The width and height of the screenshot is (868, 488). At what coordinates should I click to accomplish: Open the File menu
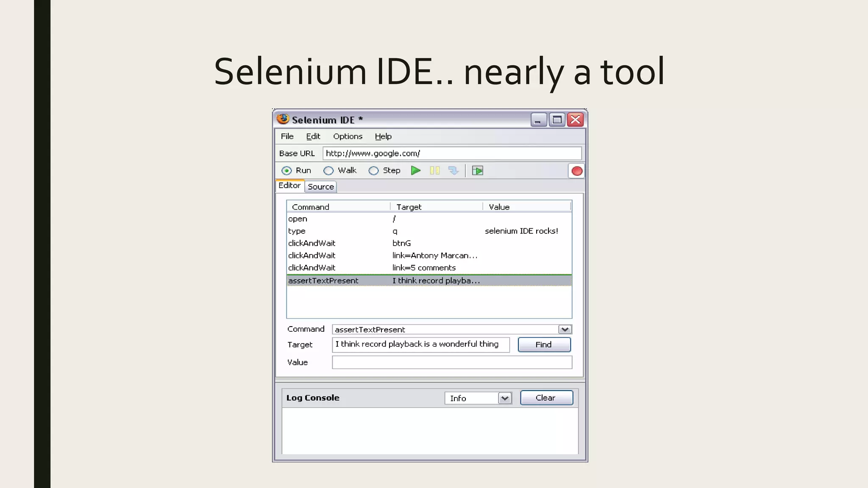(x=287, y=136)
